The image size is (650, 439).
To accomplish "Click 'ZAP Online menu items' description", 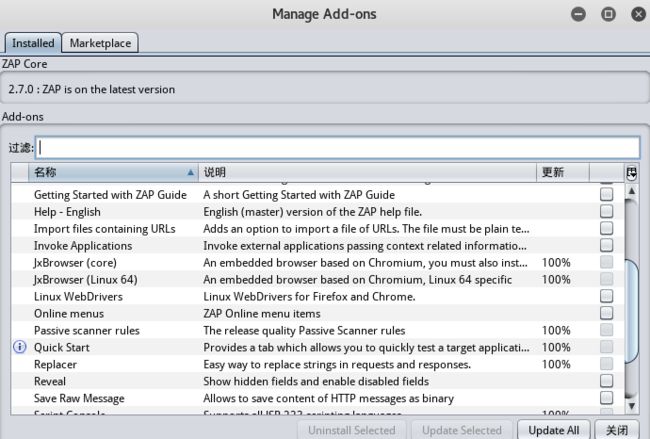I will click(x=262, y=313).
